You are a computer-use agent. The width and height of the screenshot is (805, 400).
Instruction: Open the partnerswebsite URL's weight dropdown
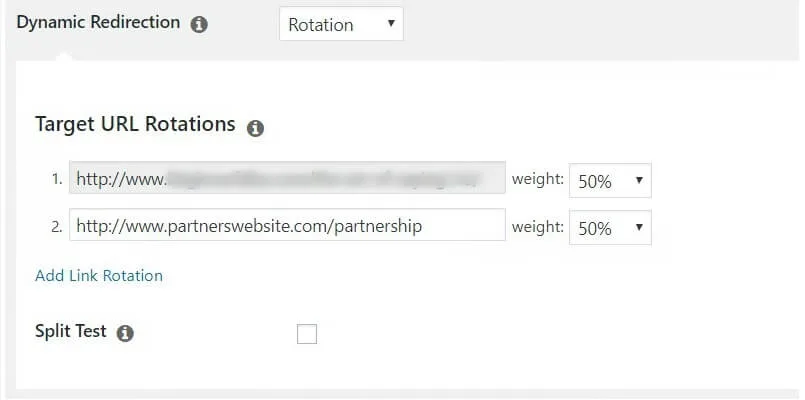610,227
